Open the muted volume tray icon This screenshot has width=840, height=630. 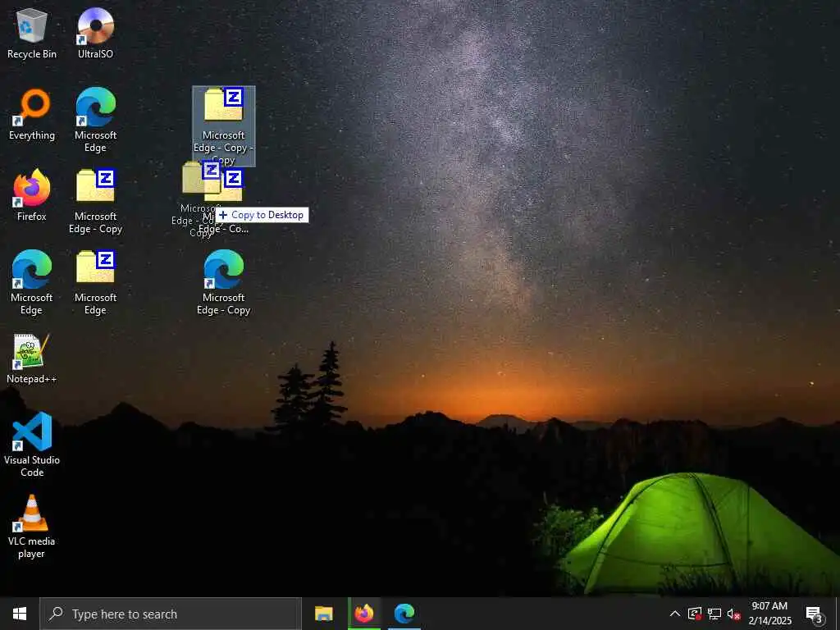pyautogui.click(x=733, y=614)
